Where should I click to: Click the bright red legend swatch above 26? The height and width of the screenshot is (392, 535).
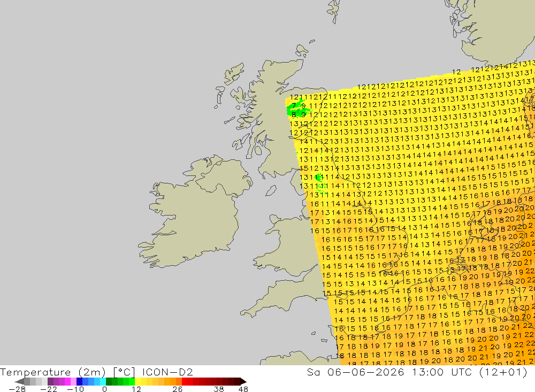185,381
